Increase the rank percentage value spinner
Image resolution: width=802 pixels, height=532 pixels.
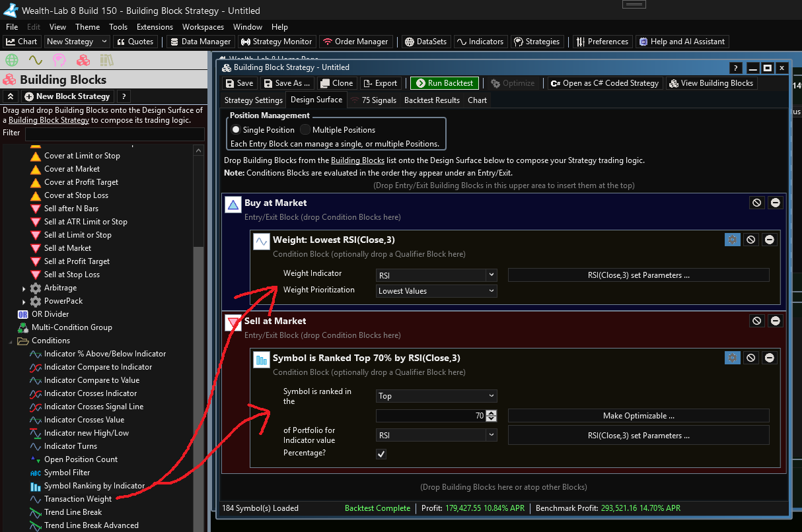491,413
